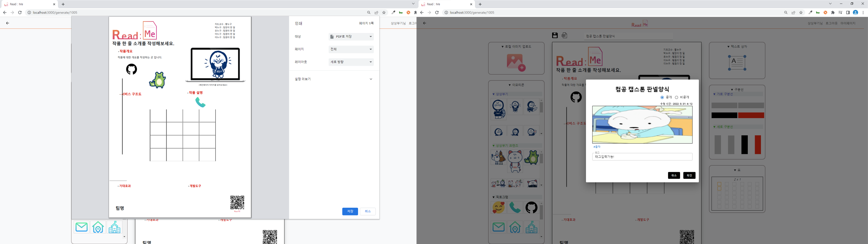This screenshot has width=868, height=244.
Task: Select the 비공개 radio button
Action: click(x=676, y=98)
